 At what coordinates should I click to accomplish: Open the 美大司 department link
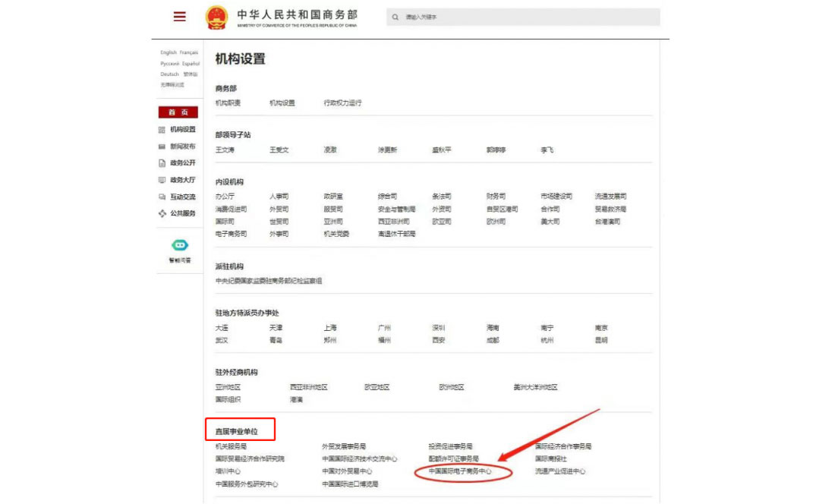pos(550,222)
